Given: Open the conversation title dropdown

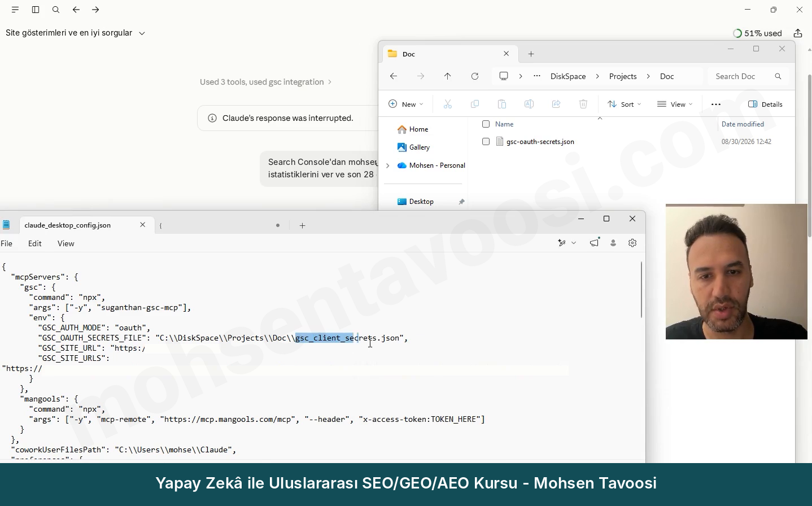Looking at the screenshot, I should click(x=76, y=33).
